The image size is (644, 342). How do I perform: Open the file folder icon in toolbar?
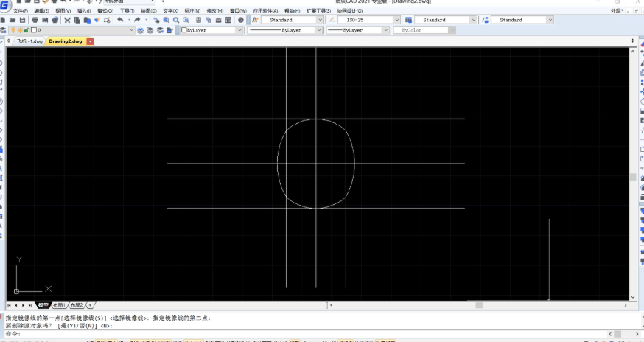coord(14,20)
